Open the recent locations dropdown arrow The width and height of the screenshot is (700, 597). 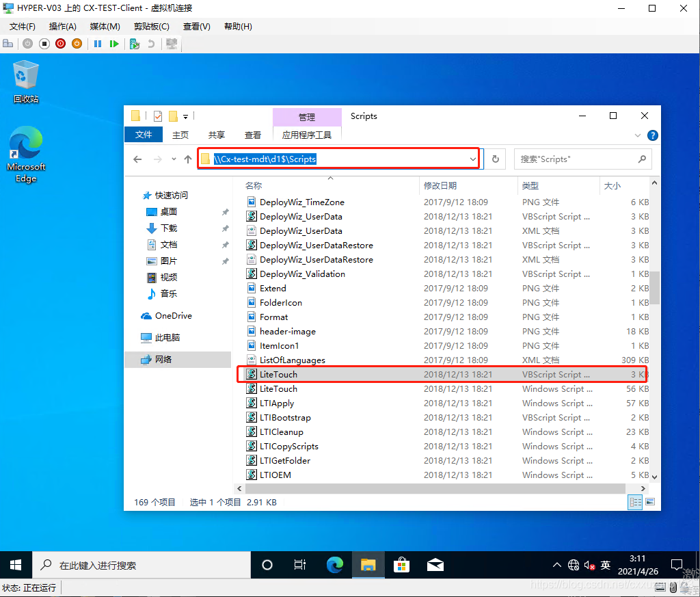coord(174,159)
